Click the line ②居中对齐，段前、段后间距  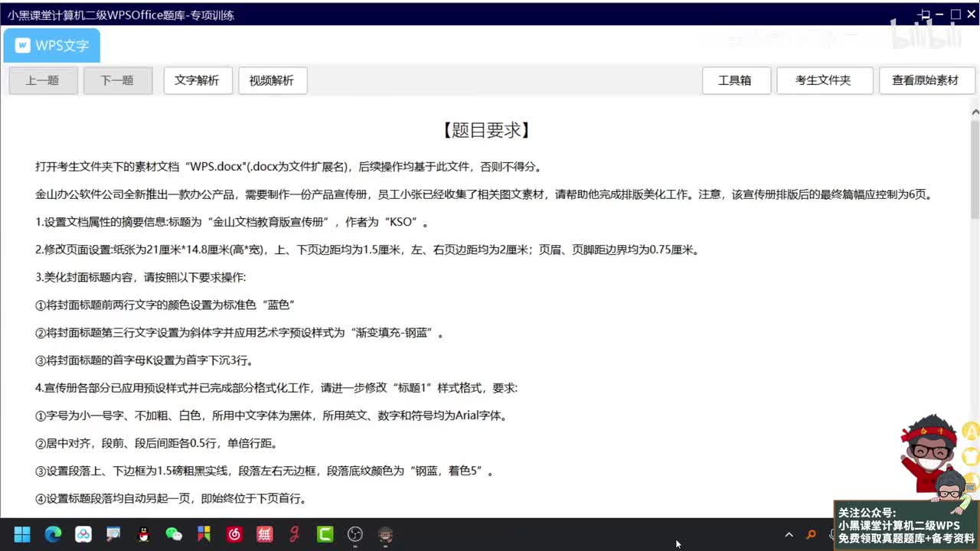(156, 443)
